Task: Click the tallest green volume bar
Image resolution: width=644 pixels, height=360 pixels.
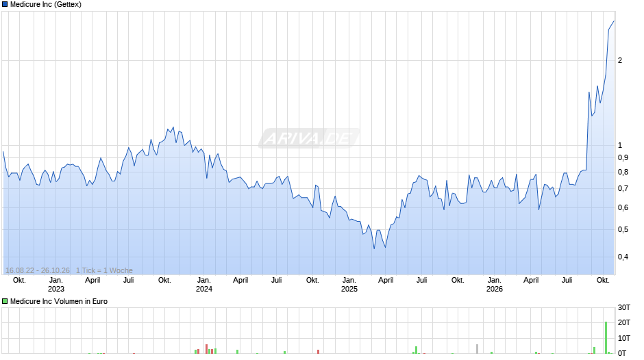Action: click(606, 337)
